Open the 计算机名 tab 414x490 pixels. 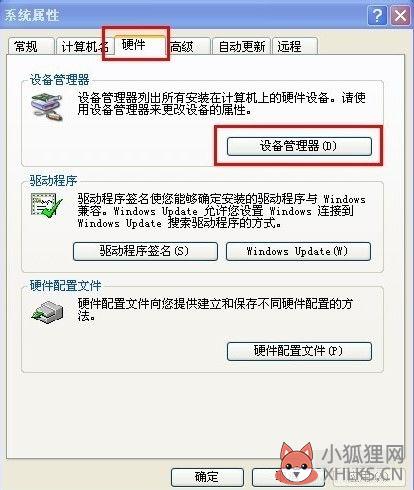tap(84, 46)
